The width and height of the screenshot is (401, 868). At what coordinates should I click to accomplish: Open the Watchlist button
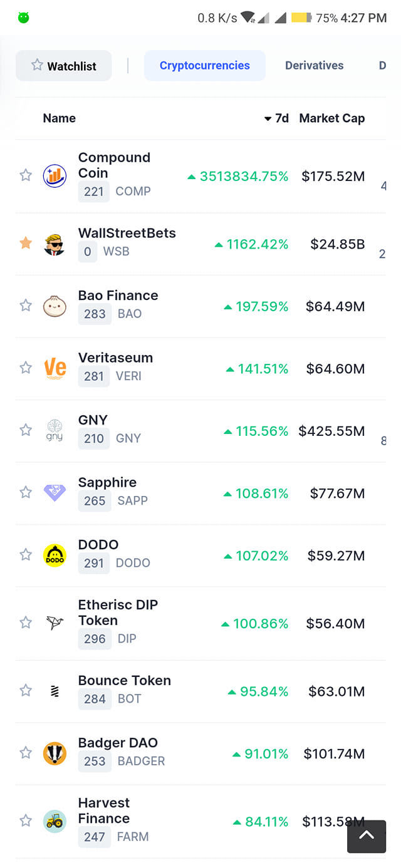pyautogui.click(x=64, y=66)
